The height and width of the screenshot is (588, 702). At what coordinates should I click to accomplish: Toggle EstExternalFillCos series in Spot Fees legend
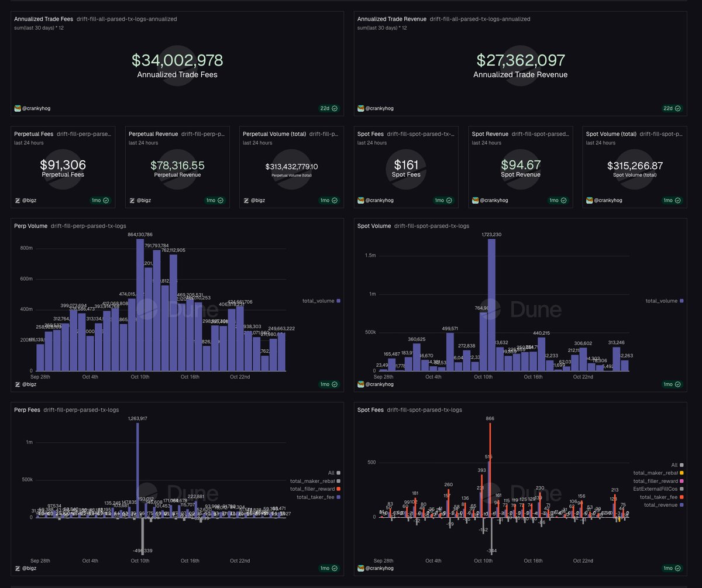(x=658, y=489)
